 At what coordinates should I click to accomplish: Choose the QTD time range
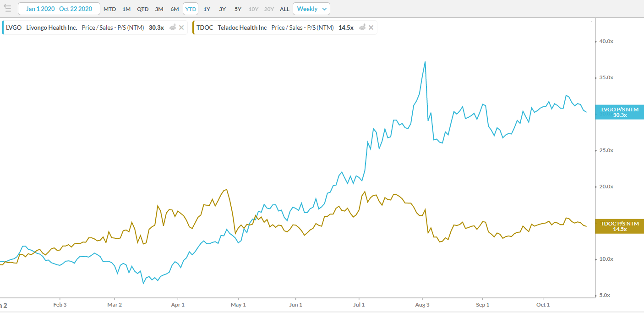143,9
